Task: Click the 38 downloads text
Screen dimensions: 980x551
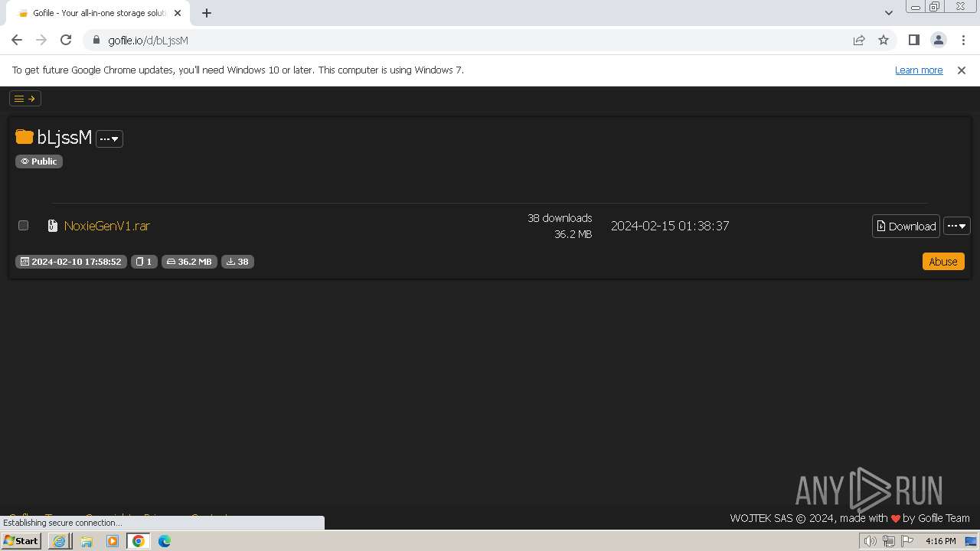Action: click(560, 218)
